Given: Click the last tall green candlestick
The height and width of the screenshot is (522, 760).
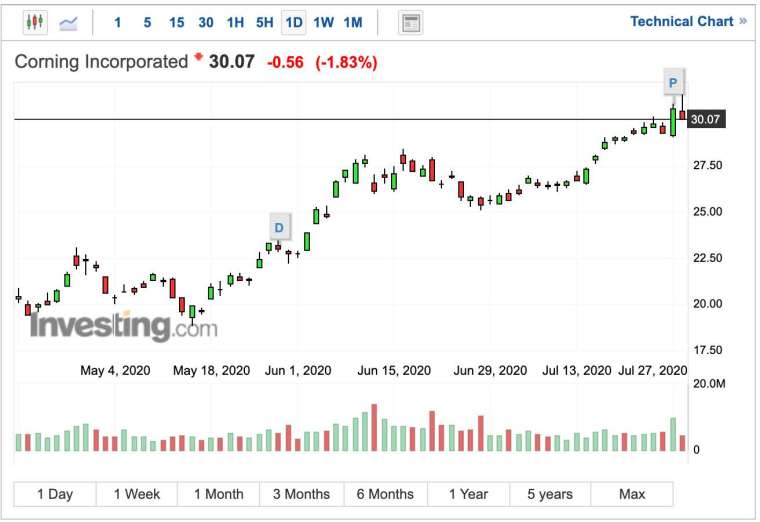Looking at the screenshot, I should (673, 121).
